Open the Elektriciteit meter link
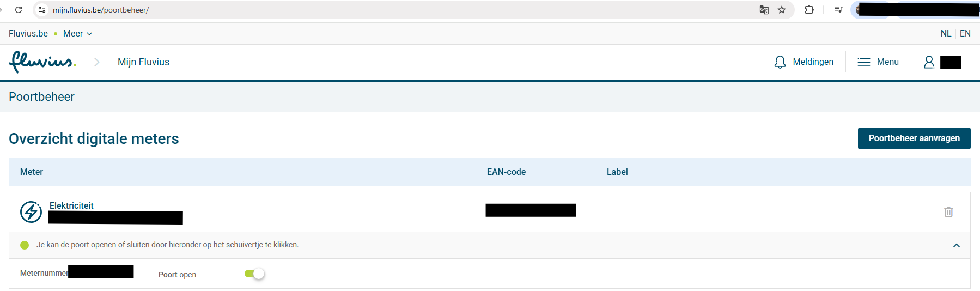The height and width of the screenshot is (291, 980). [71, 205]
